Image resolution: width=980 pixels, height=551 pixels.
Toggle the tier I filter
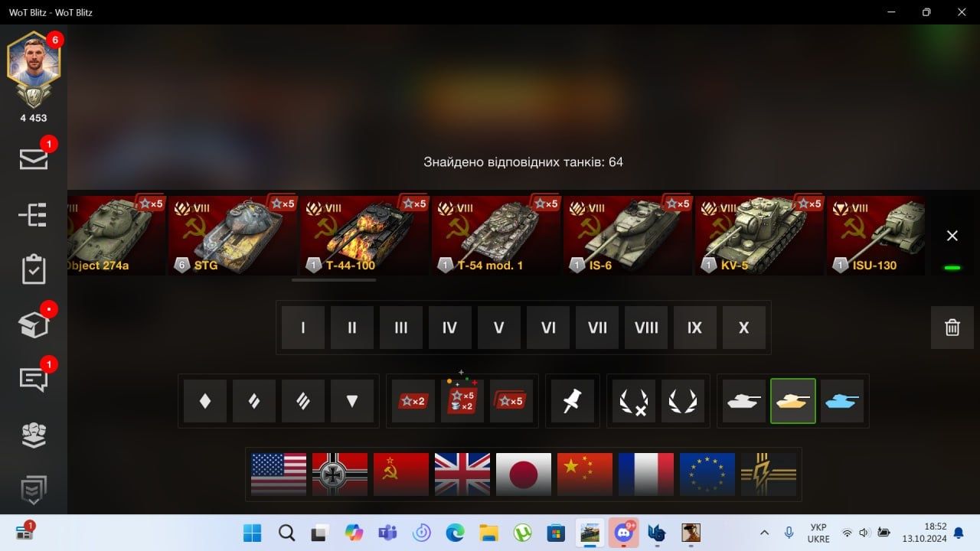303,328
